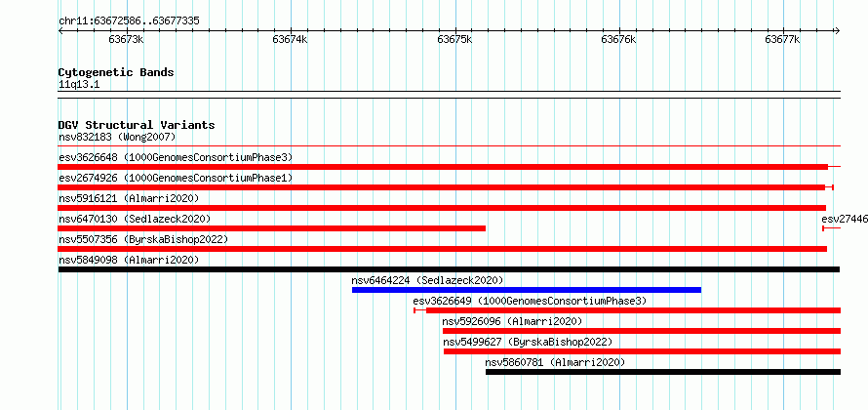868x410 pixels.
Task: Open esv2674926 (1000GenomesConsortiumPhase1) variant label
Action: tap(176, 178)
